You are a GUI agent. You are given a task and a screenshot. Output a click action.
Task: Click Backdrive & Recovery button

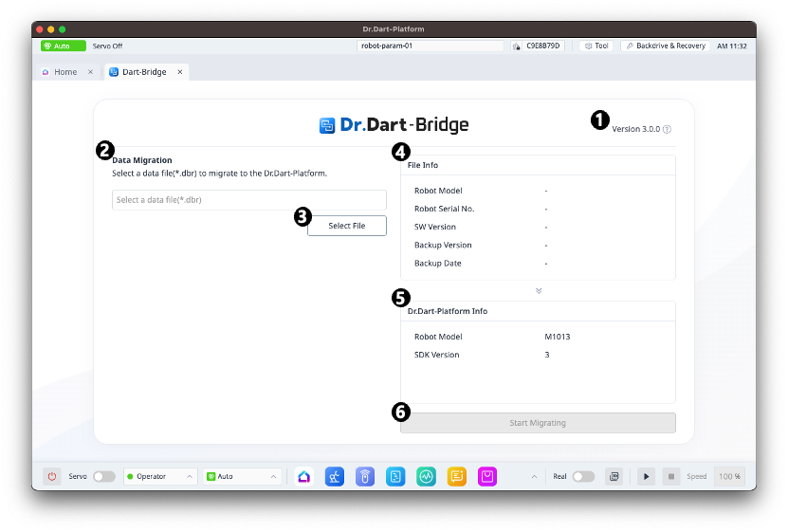click(665, 46)
